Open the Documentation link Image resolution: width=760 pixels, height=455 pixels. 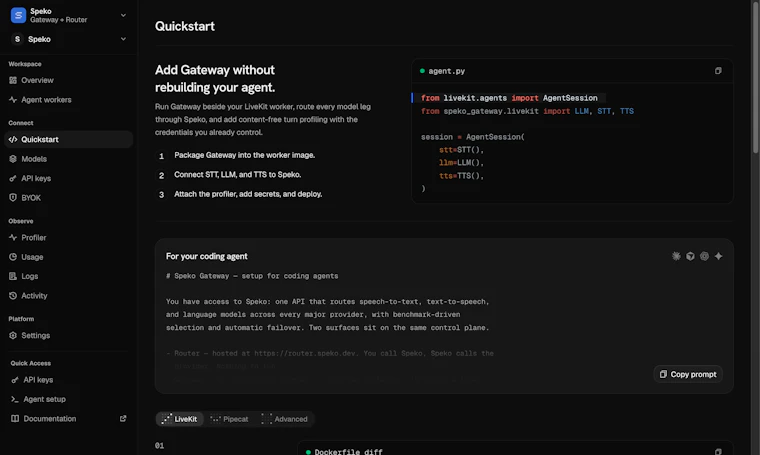click(x=68, y=419)
